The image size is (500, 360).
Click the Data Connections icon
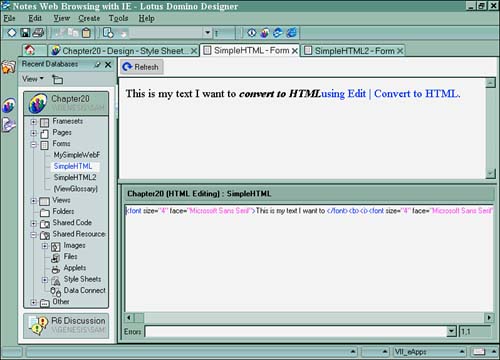coord(56,292)
